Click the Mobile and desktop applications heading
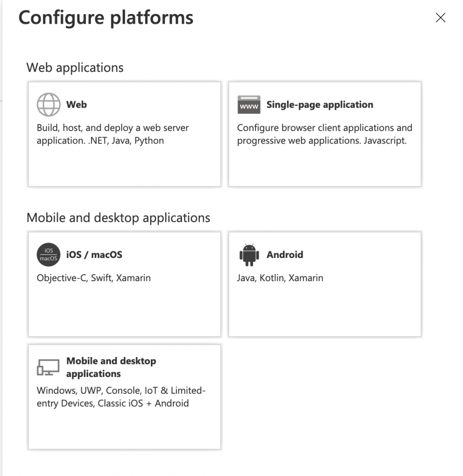This screenshot has width=463, height=476. [118, 218]
